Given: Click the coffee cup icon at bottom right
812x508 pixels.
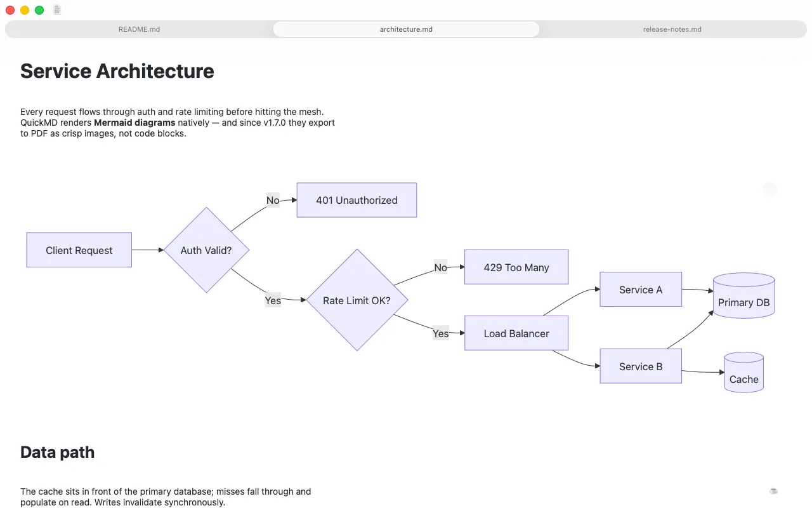Looking at the screenshot, I should coord(773,490).
